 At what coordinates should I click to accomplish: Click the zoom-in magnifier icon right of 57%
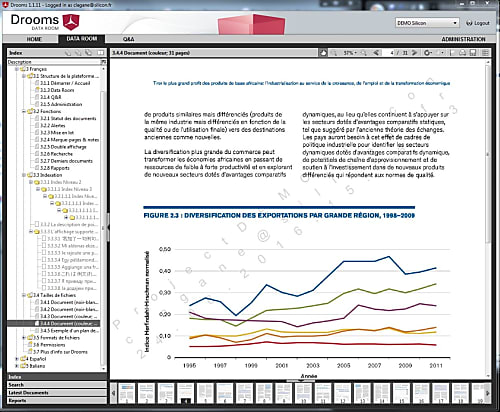[364, 53]
